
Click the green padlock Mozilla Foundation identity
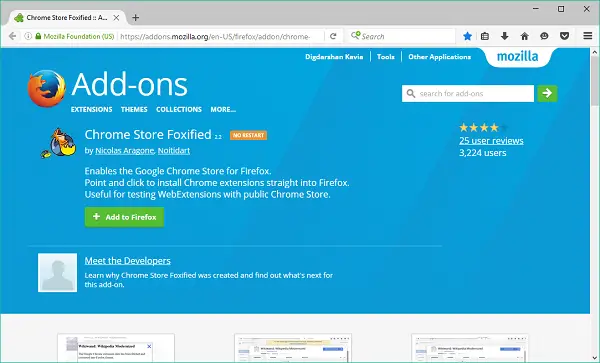pos(75,36)
